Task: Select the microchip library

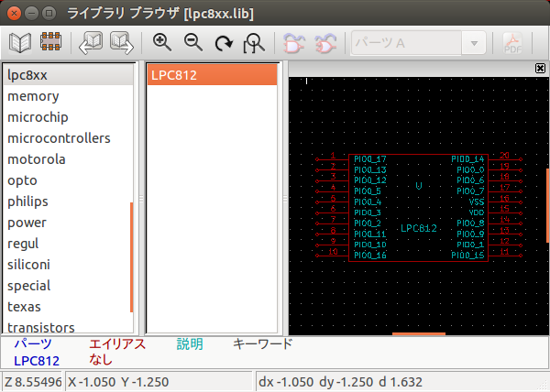Action: click(x=68, y=117)
